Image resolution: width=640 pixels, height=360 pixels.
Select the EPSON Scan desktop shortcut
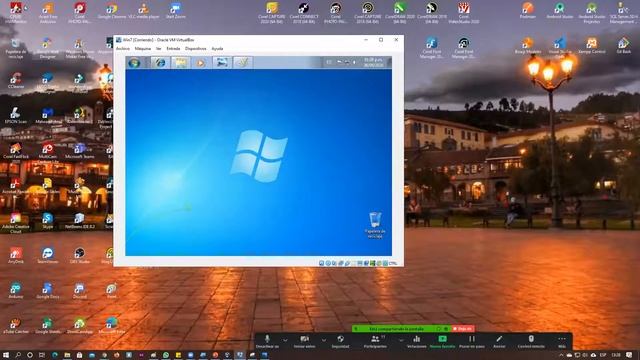tap(16, 116)
